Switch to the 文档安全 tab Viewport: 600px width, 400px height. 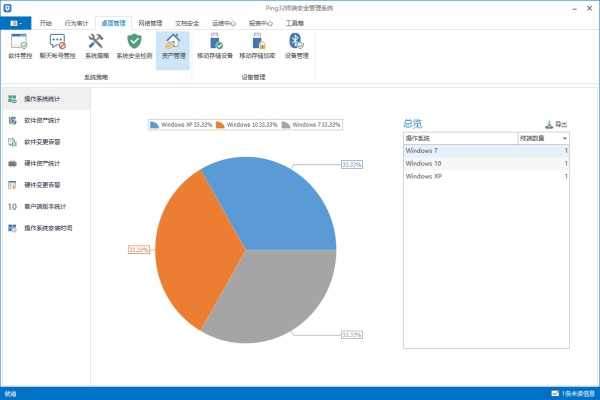point(187,23)
